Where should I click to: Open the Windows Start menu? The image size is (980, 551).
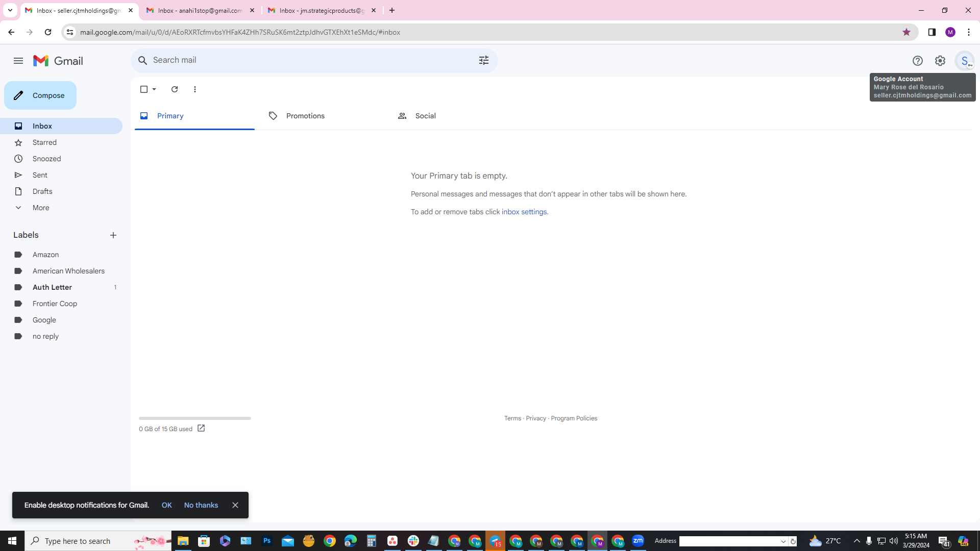(12, 541)
